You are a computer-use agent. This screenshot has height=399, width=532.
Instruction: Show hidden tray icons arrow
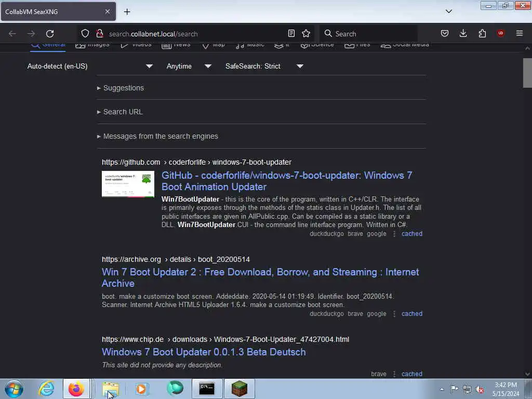442,389
